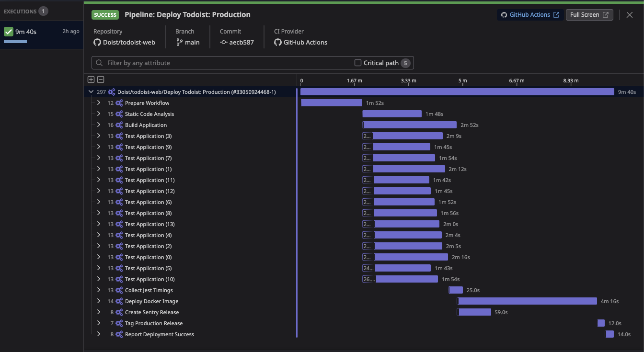Click the gear icon on Tag Production Release

119,323
